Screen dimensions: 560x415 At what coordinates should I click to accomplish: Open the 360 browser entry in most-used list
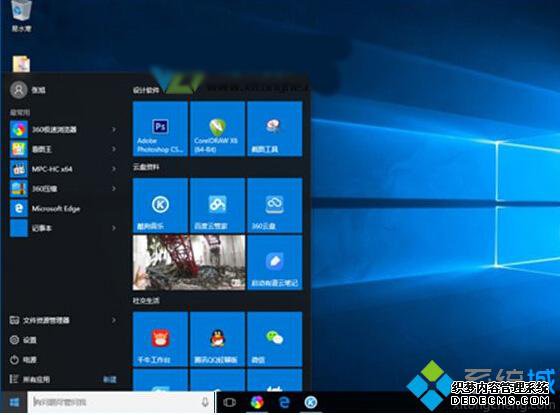(x=64, y=129)
